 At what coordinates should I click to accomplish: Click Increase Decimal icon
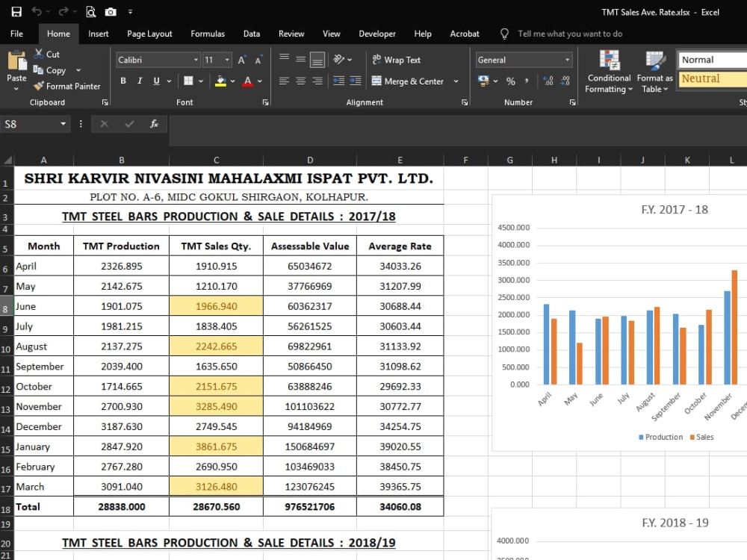pyautogui.click(x=548, y=81)
